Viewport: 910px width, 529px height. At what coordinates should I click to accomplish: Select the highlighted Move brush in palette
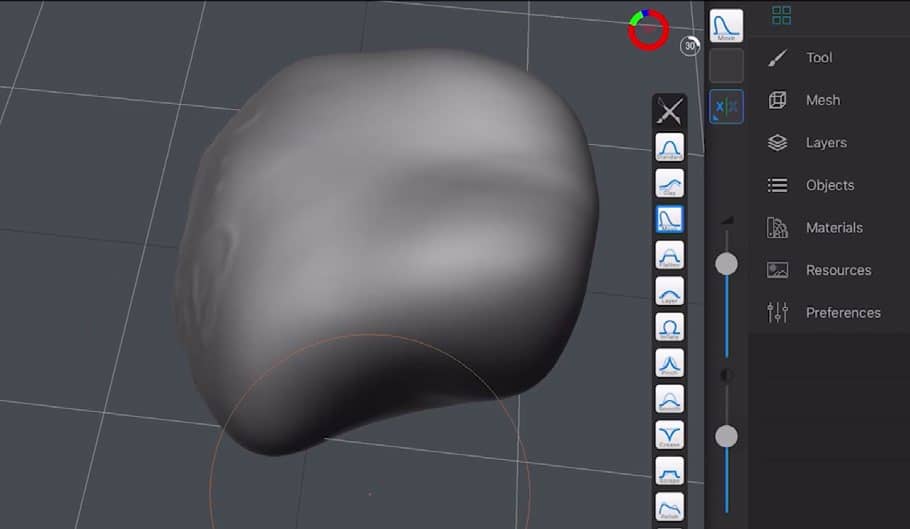pos(669,219)
